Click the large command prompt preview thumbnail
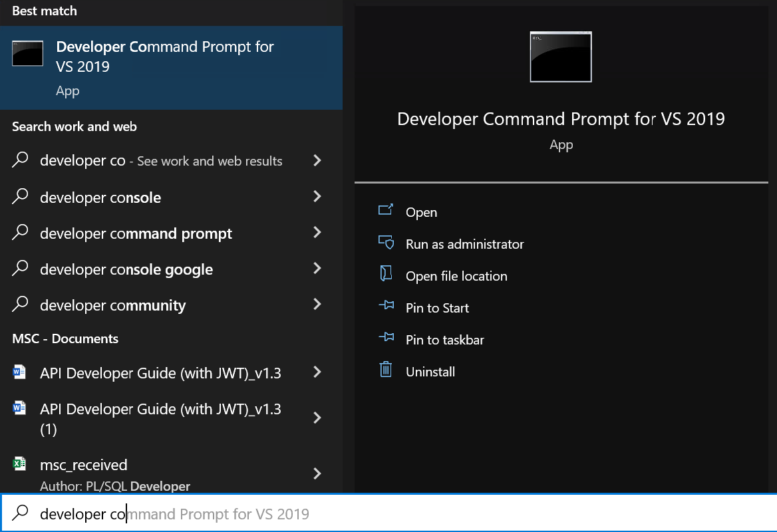The width and height of the screenshot is (777, 532). click(560, 57)
